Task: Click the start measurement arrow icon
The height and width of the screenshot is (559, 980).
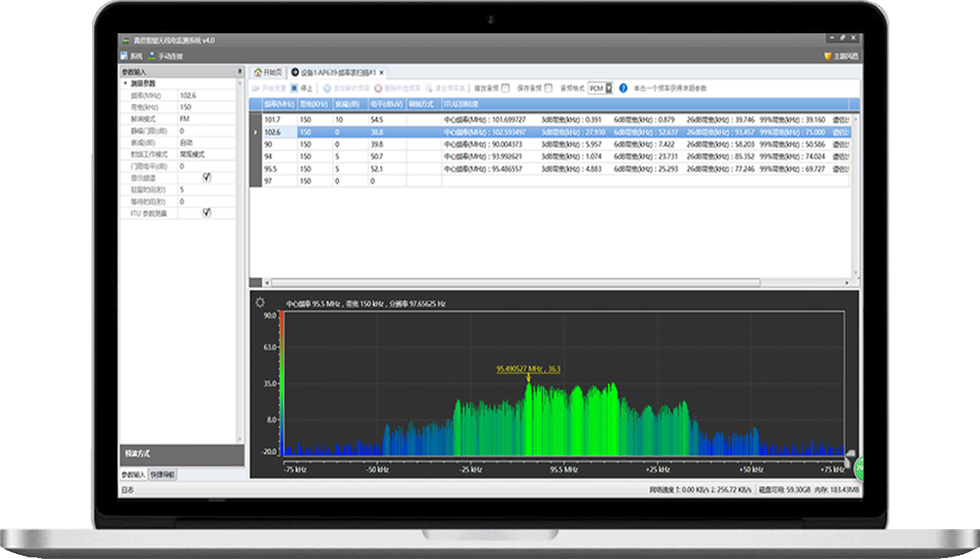Action: 256,88
